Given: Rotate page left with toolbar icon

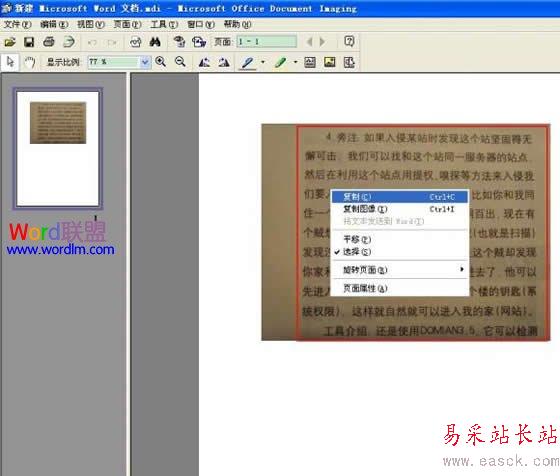Looking at the screenshot, I should pos(204,62).
